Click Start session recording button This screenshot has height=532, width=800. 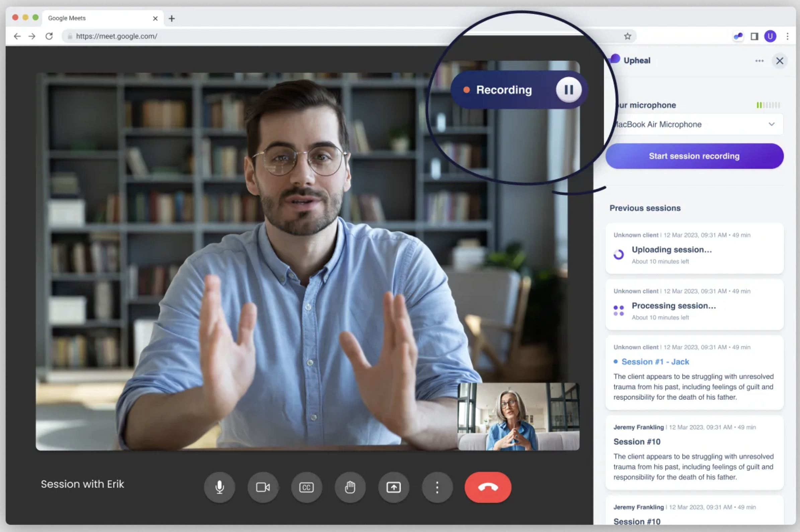pyautogui.click(x=694, y=156)
